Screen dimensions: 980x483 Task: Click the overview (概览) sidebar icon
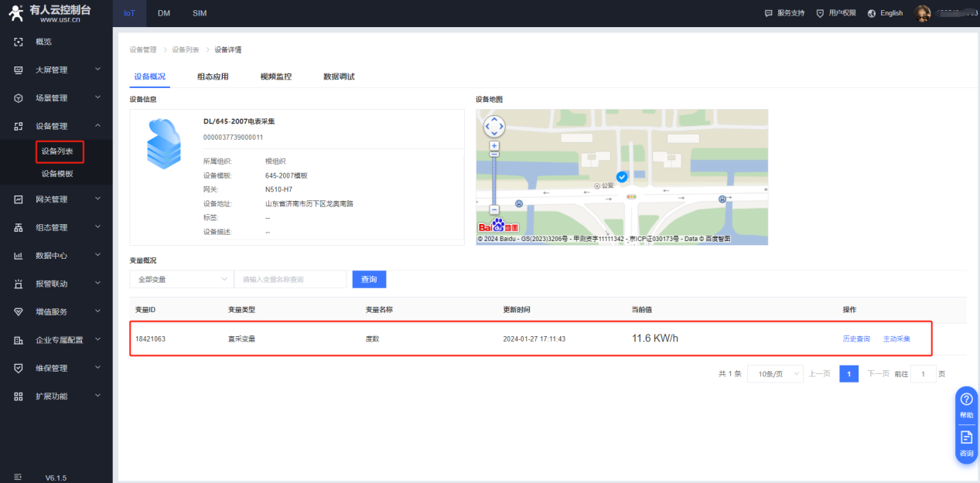click(19, 42)
